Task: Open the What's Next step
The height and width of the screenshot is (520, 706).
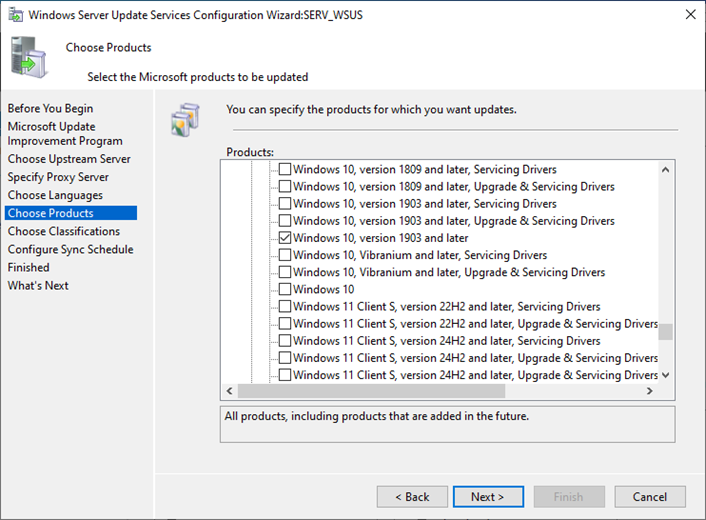Action: 38,285
